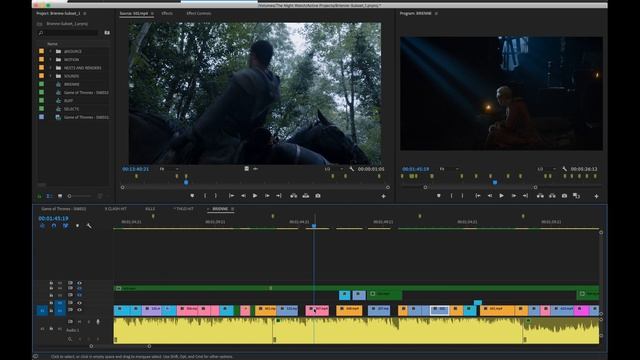Toggle lock on the topmost video track
Viewport: 640px width, 360px height.
pyautogui.click(x=51, y=282)
